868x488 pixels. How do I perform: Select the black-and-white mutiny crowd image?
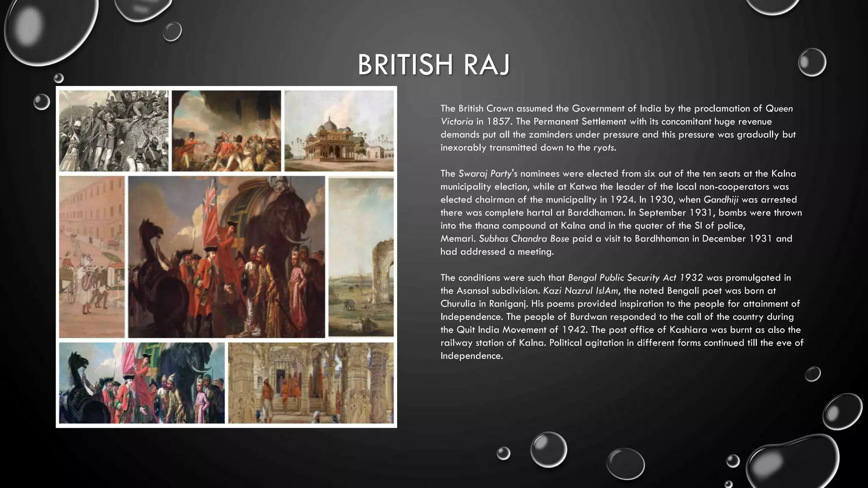point(114,130)
